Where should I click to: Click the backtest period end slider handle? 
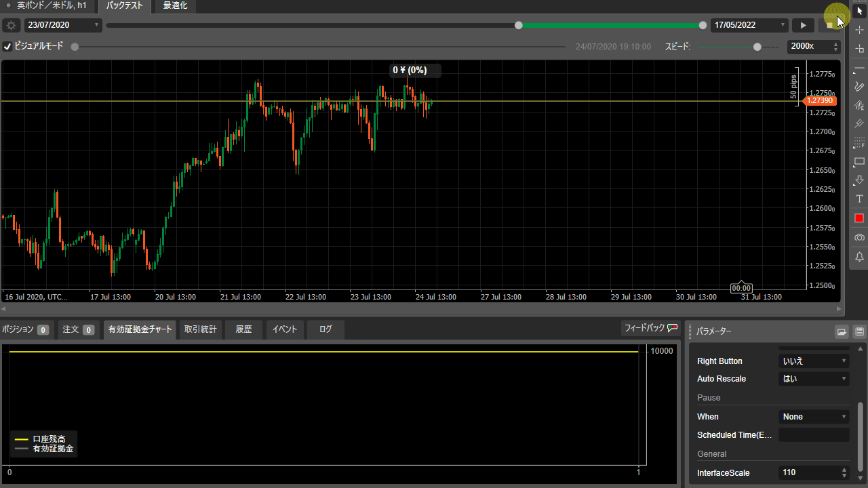[x=703, y=25]
